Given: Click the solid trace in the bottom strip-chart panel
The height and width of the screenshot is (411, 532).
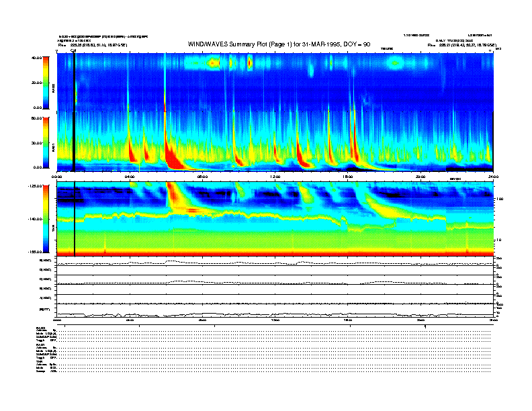Looking at the screenshot, I should [x=275, y=314].
